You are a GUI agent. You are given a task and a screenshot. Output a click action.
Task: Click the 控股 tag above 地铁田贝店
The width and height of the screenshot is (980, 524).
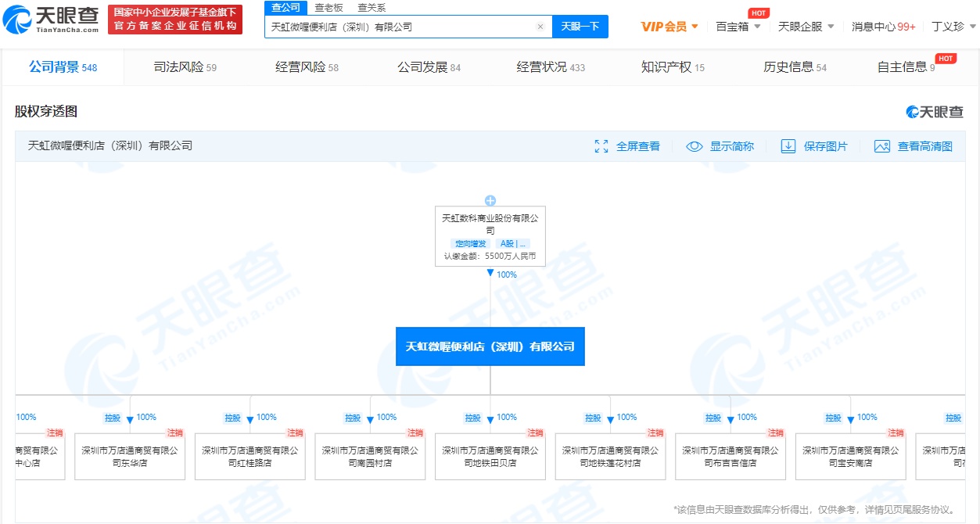(472, 418)
